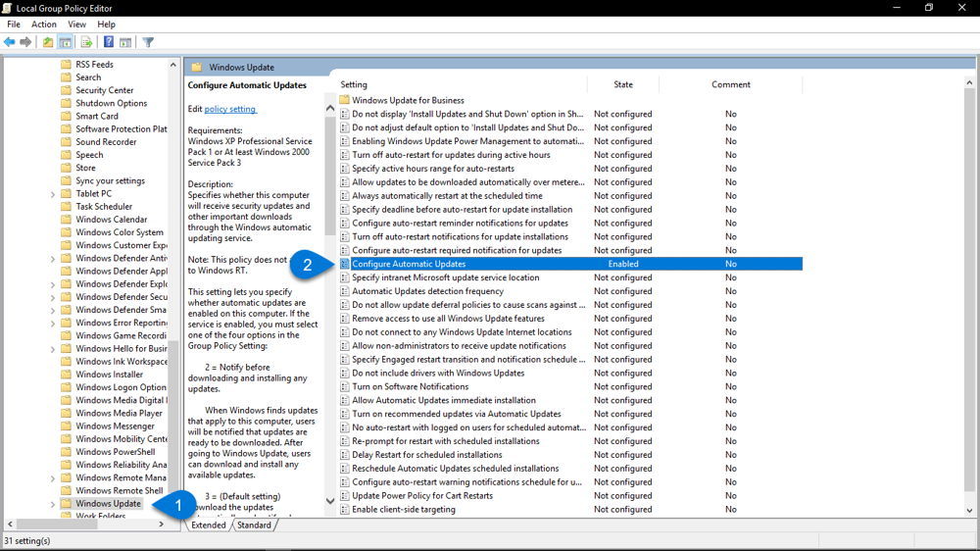The height and width of the screenshot is (551, 980).
Task: Click the description pane scroll-down arrow
Action: click(330, 500)
